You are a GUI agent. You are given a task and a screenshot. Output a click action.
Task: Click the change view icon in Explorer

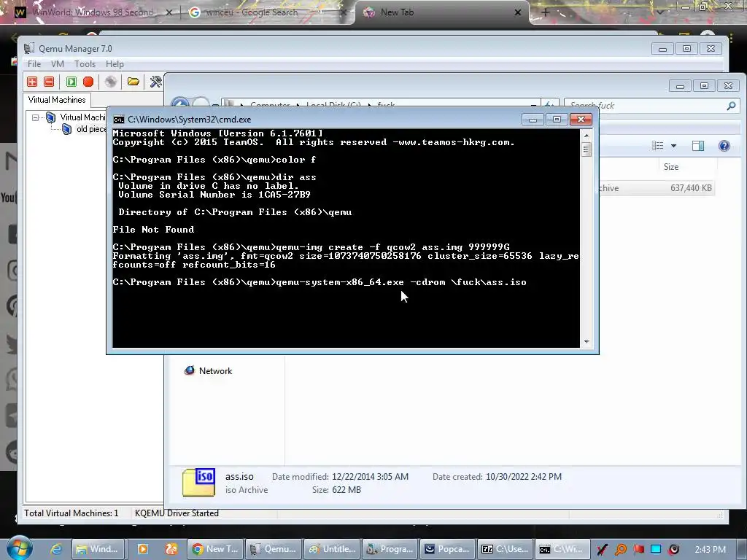click(658, 146)
